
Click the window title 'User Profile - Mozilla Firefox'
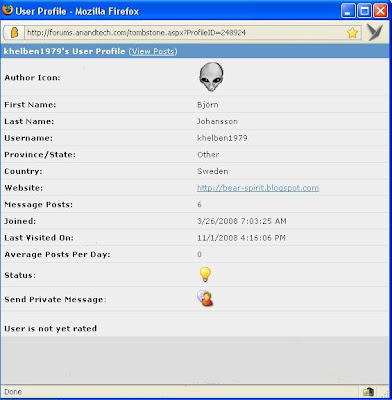click(77, 11)
